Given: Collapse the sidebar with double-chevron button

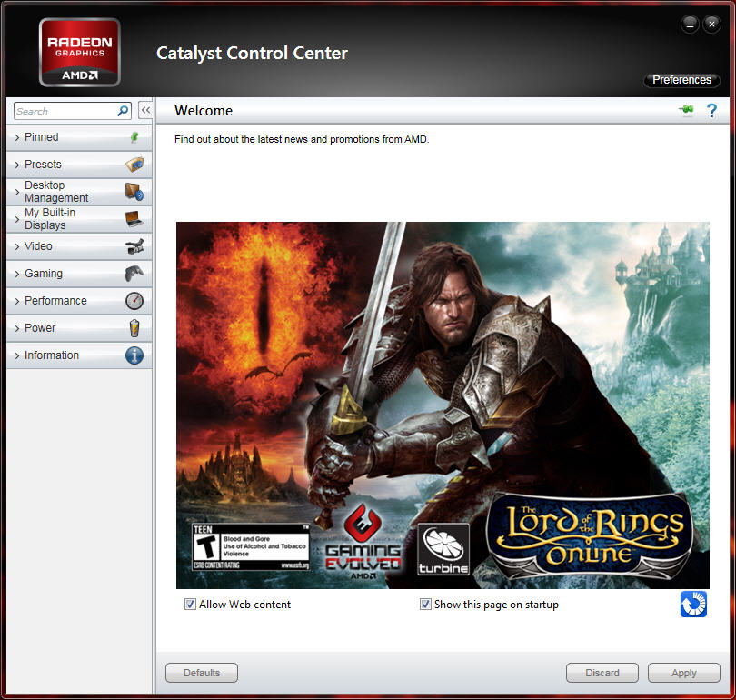Looking at the screenshot, I should [145, 110].
